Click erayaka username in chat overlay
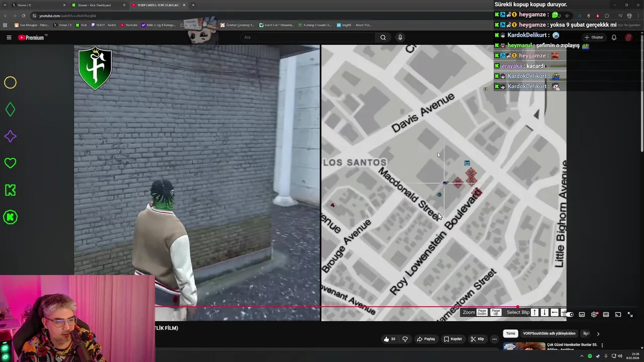 tap(512, 66)
